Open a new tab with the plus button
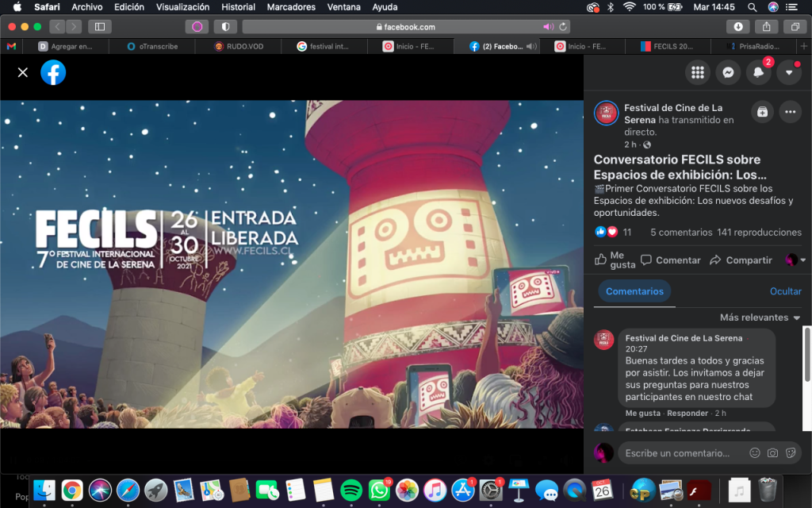Viewport: 812px width, 508px height. [x=804, y=46]
